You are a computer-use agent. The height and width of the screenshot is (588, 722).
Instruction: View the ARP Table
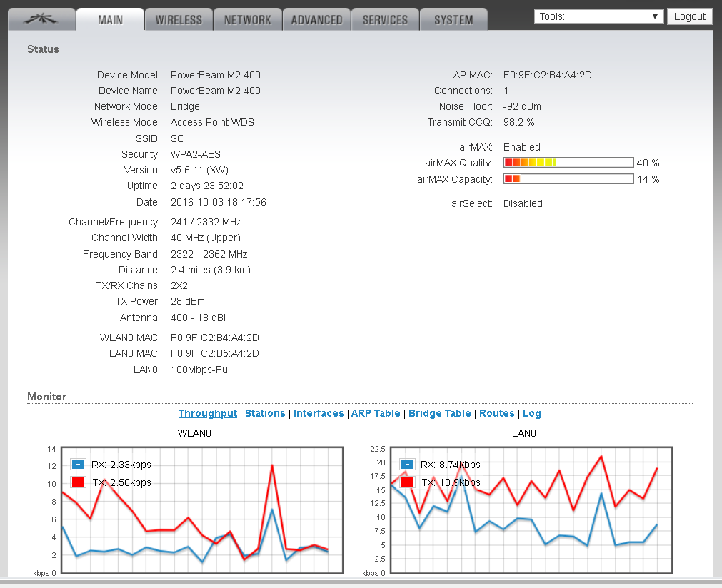coord(376,413)
